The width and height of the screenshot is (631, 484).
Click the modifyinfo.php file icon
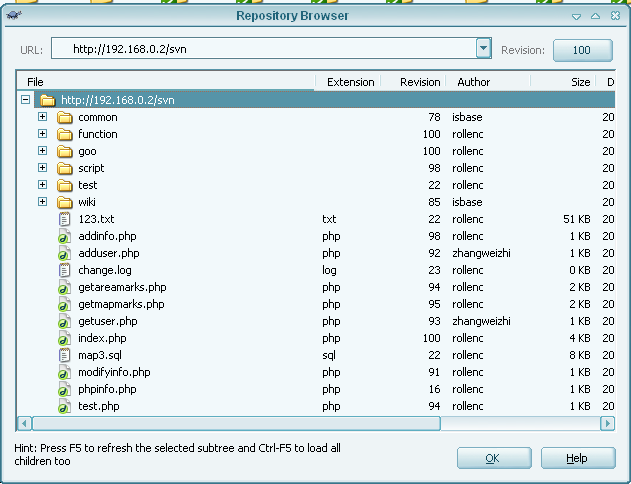pos(64,372)
